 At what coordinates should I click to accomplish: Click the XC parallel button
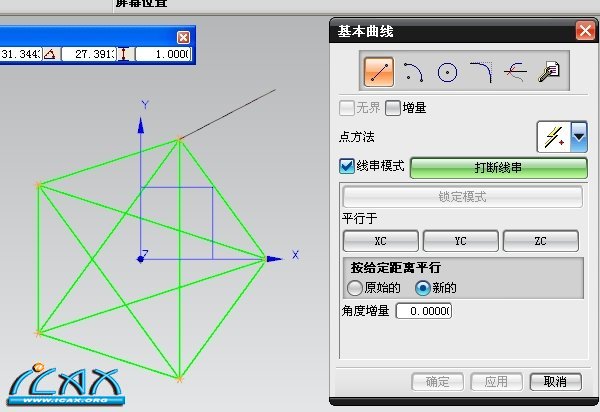[380, 241]
